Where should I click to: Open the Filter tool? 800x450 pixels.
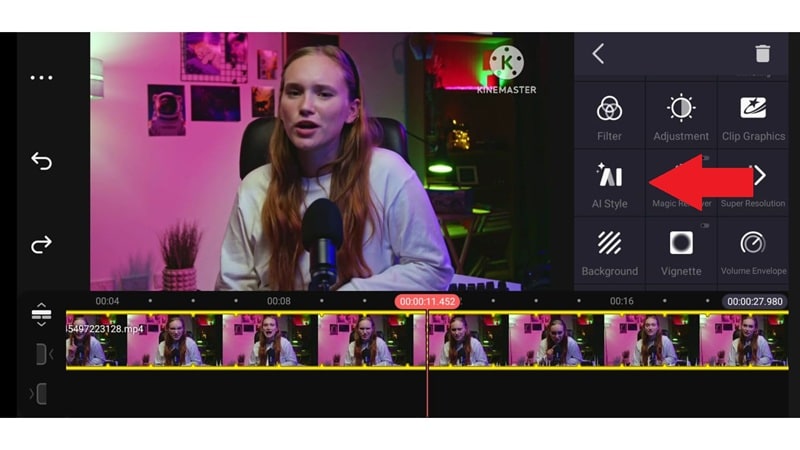pos(609,118)
